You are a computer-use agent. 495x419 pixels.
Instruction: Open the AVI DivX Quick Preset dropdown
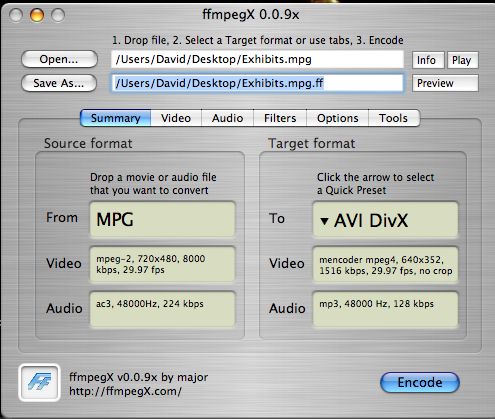[385, 220]
